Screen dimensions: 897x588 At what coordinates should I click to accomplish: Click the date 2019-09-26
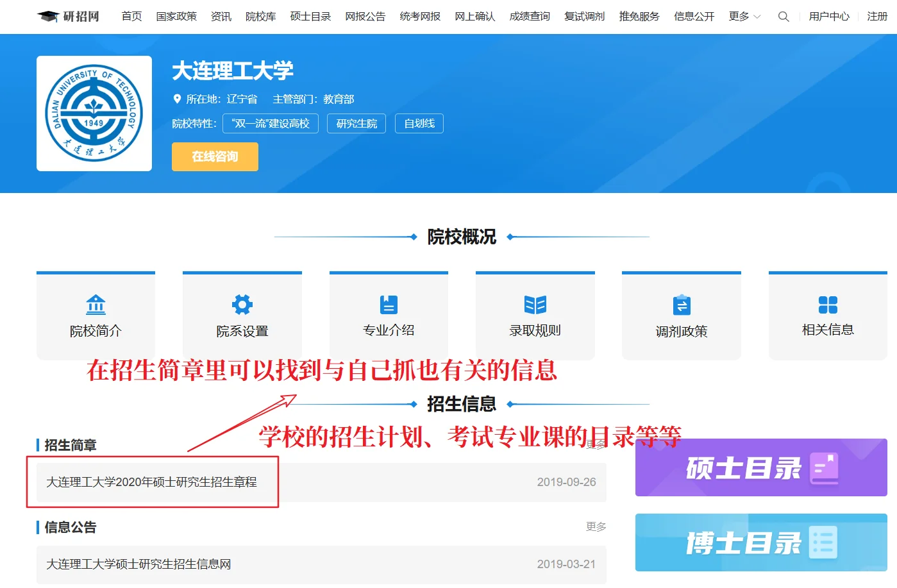(566, 482)
